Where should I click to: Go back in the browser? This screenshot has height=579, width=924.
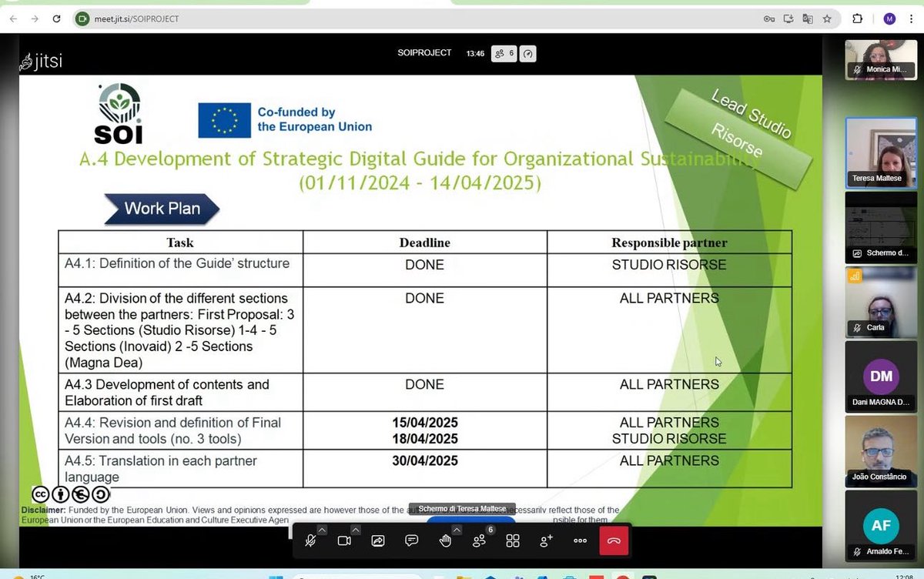click(x=13, y=18)
